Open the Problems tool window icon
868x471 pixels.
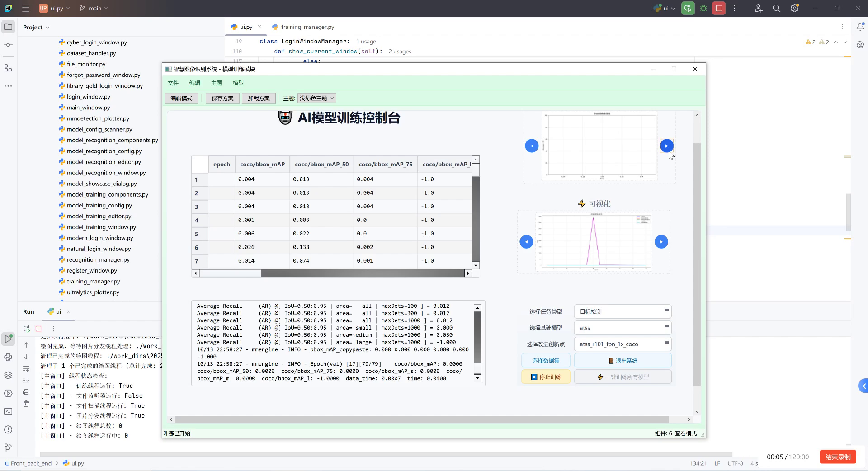coord(8,429)
